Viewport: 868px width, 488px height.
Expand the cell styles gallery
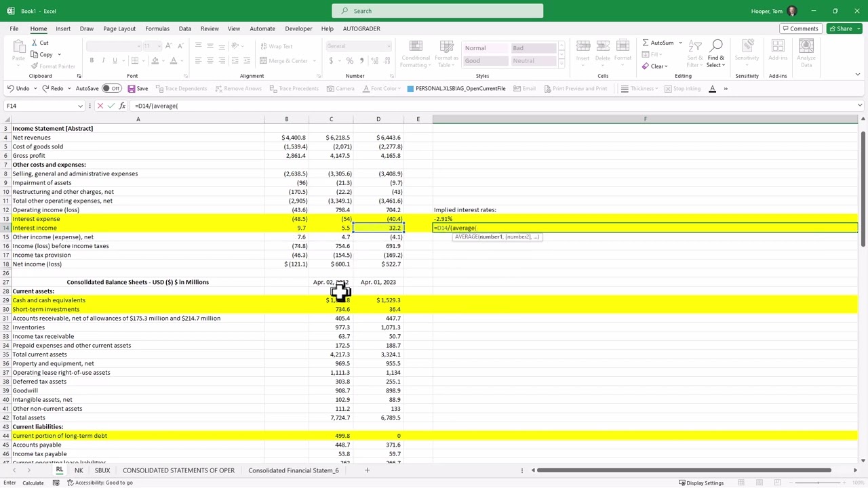pyautogui.click(x=561, y=63)
